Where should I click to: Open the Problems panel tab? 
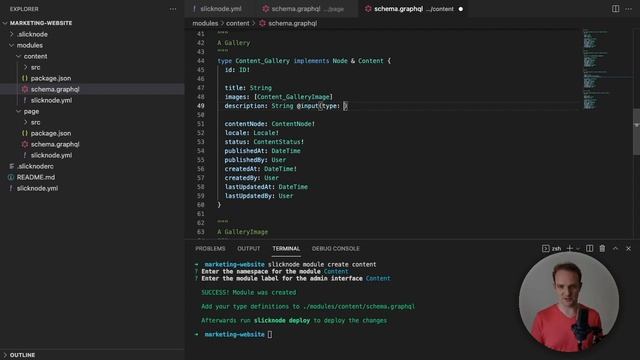(x=210, y=248)
